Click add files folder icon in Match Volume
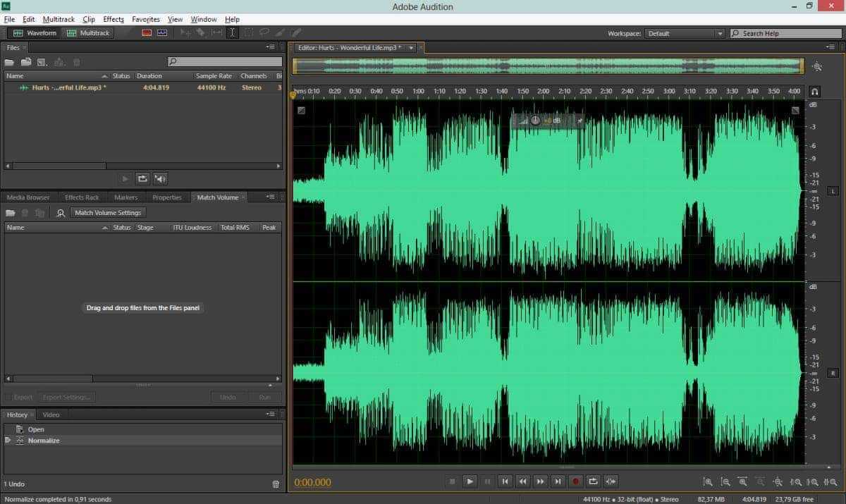The image size is (846, 504). [10, 213]
